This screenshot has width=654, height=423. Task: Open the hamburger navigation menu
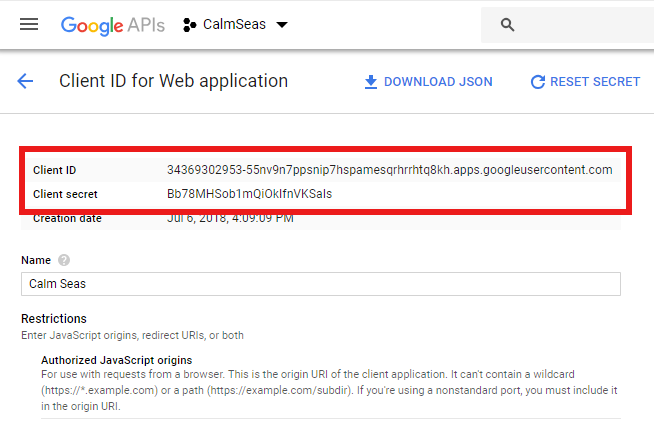[x=29, y=24]
